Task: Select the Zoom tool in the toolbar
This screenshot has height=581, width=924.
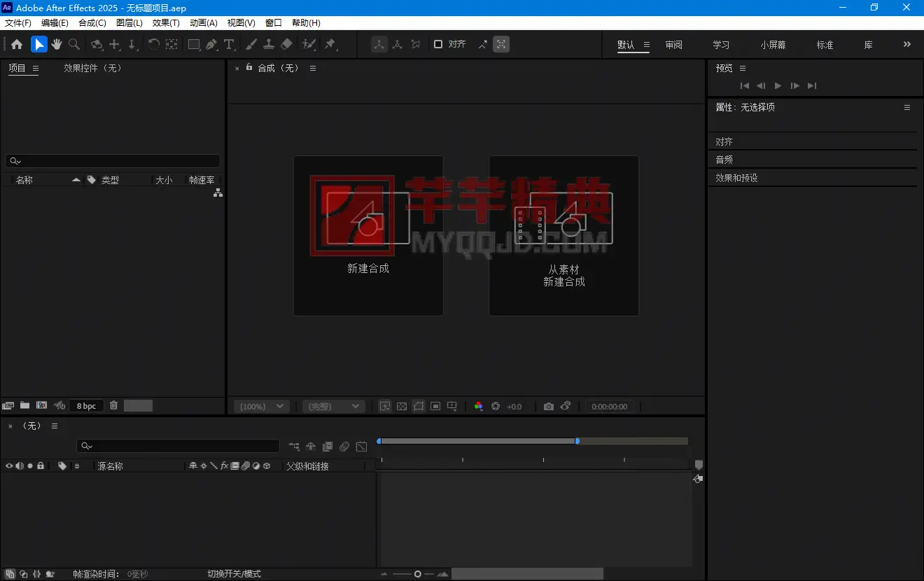Action: pos(73,43)
